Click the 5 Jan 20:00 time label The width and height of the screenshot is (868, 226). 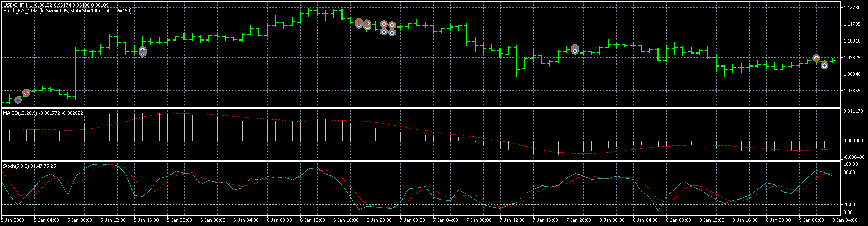click(x=180, y=220)
